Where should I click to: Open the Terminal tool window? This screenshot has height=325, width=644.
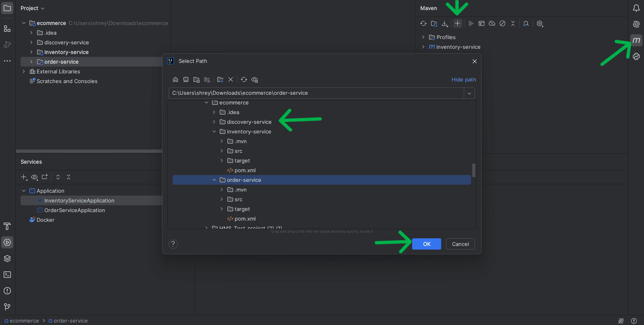click(7, 275)
